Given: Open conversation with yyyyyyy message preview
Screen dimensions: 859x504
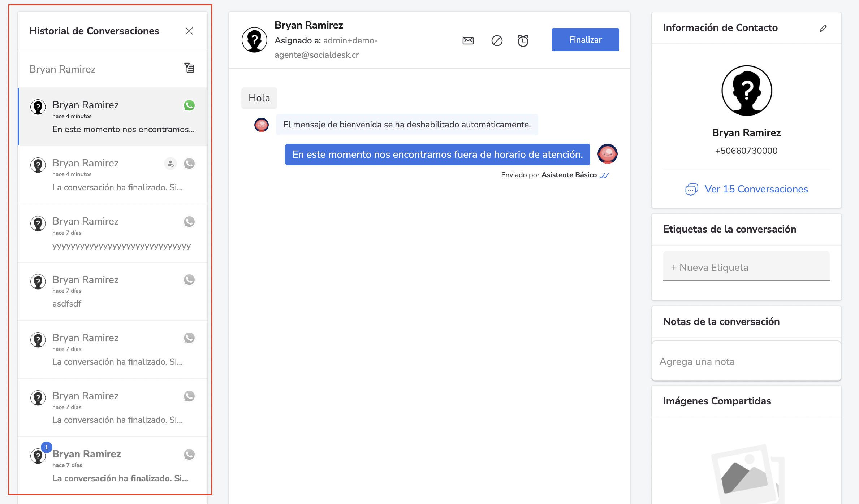Looking at the screenshot, I should (x=112, y=233).
